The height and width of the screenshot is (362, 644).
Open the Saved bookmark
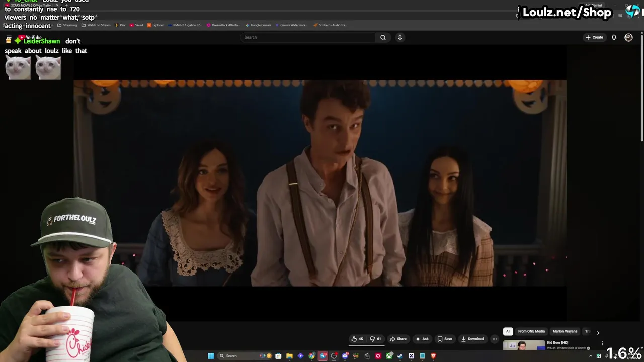tap(136, 25)
